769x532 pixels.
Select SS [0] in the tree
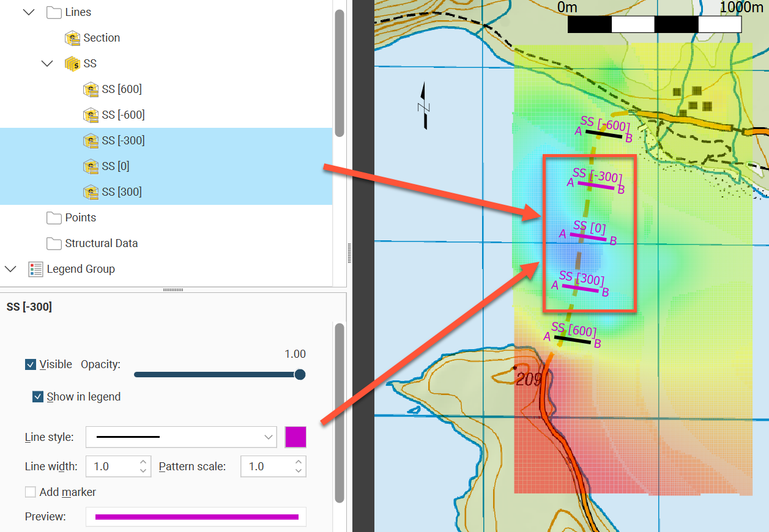pos(115,166)
